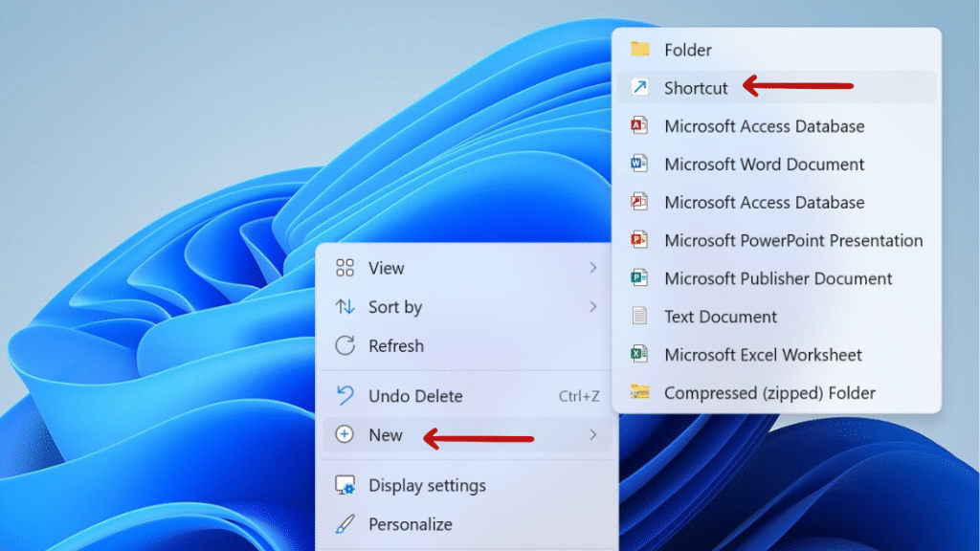The height and width of the screenshot is (551, 980).
Task: Click the four-squares View icon
Action: (345, 268)
